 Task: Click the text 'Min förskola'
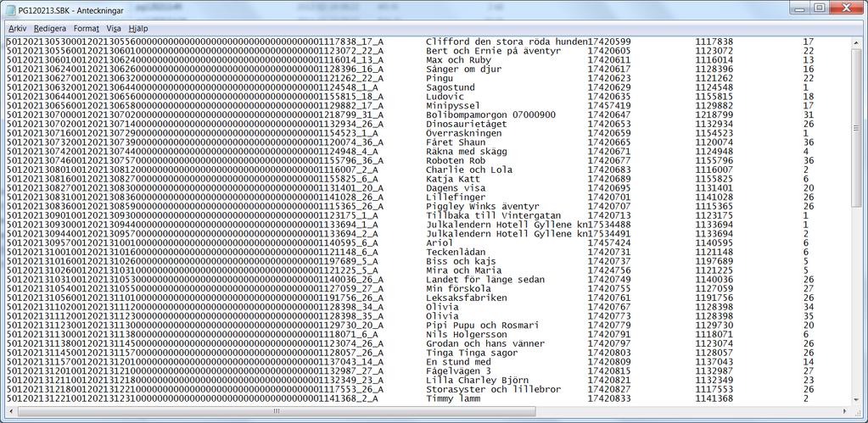[x=458, y=288]
